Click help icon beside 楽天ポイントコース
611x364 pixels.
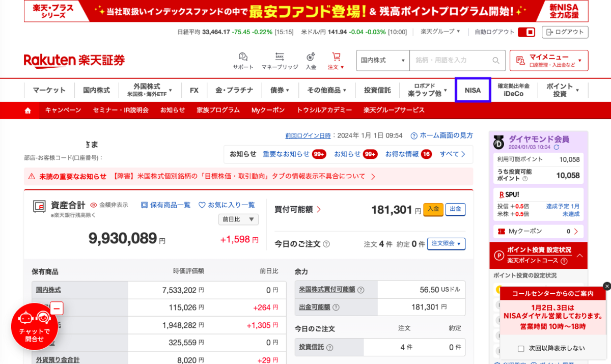pyautogui.click(x=564, y=261)
